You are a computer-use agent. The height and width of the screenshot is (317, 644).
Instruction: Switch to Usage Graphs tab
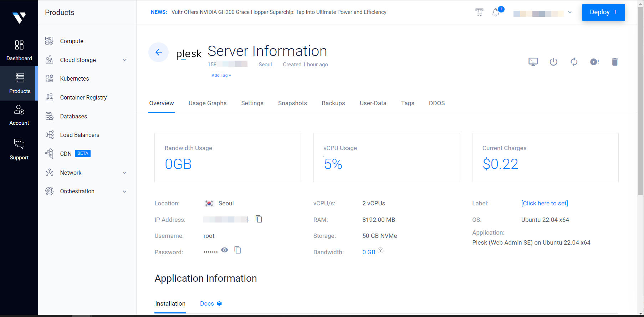pos(208,103)
